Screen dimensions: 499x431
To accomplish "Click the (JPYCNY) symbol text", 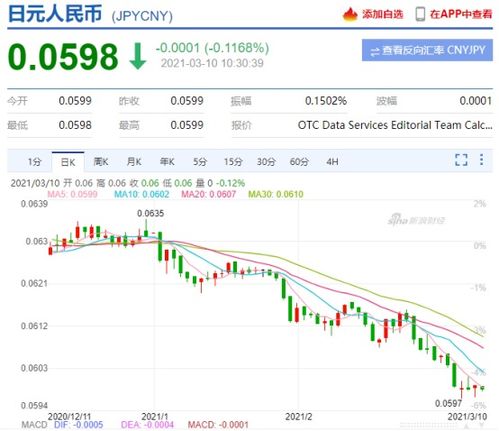I will 142,16.
